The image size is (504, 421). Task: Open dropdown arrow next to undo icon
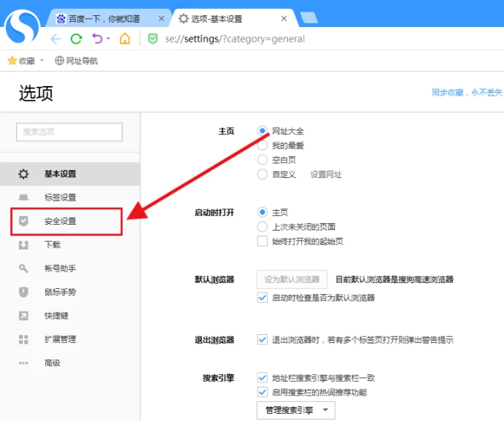point(109,39)
